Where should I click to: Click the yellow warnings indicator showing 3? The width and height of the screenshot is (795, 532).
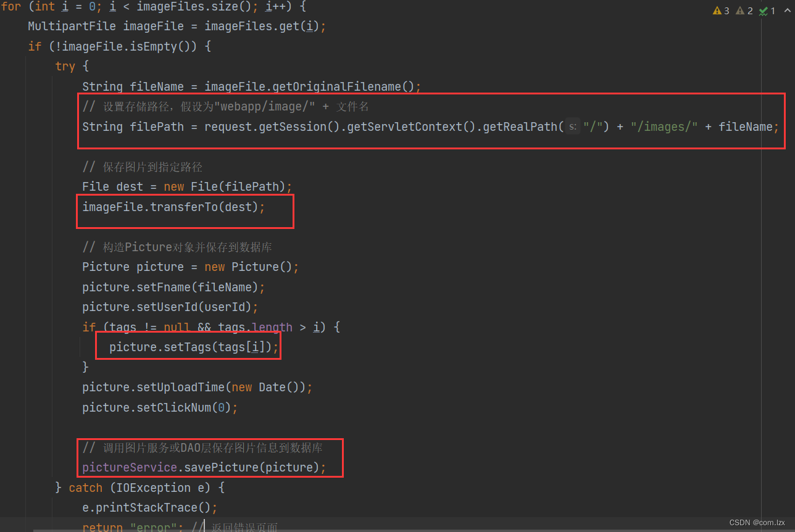[x=721, y=10]
